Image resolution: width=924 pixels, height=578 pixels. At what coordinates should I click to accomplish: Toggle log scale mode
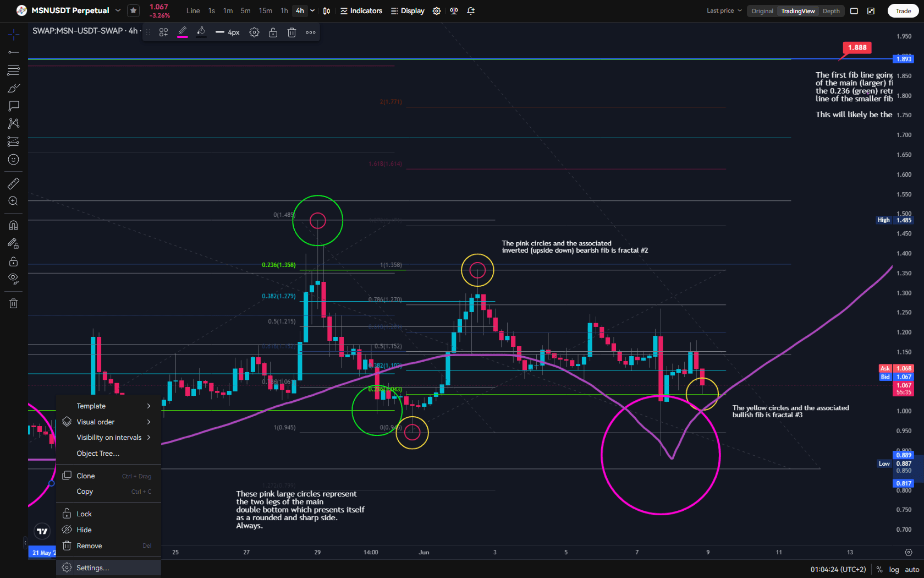click(894, 570)
